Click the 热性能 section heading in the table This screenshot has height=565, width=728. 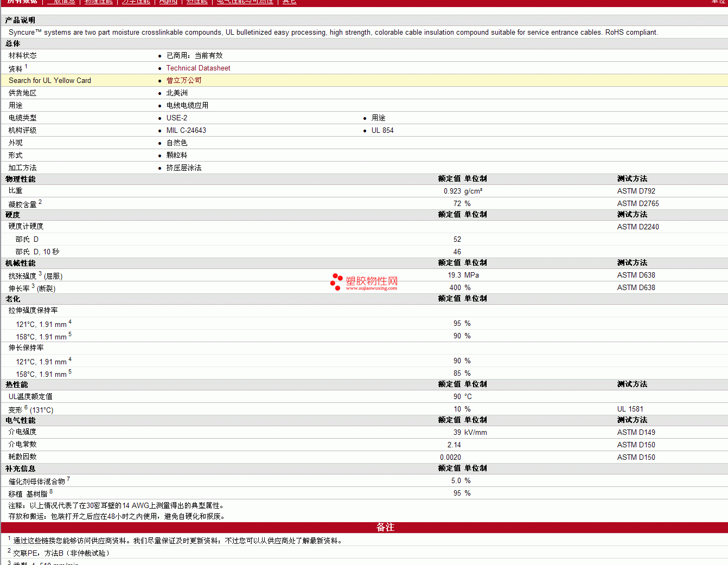(x=16, y=385)
